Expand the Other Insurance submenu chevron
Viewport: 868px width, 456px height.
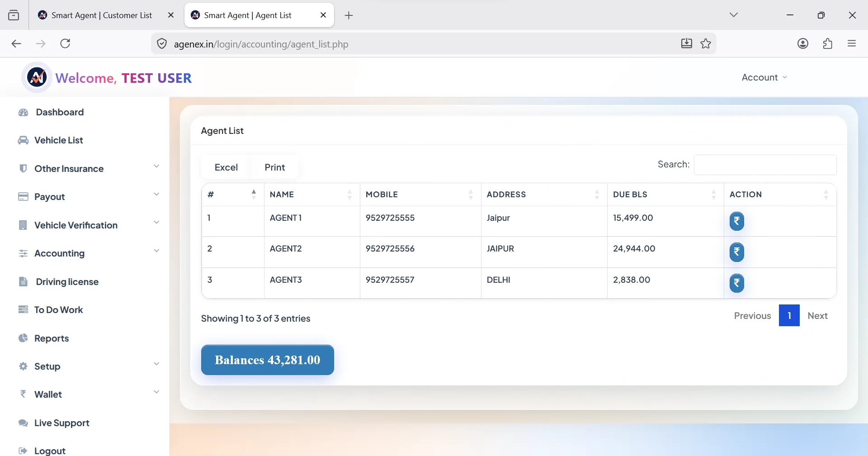(x=156, y=166)
